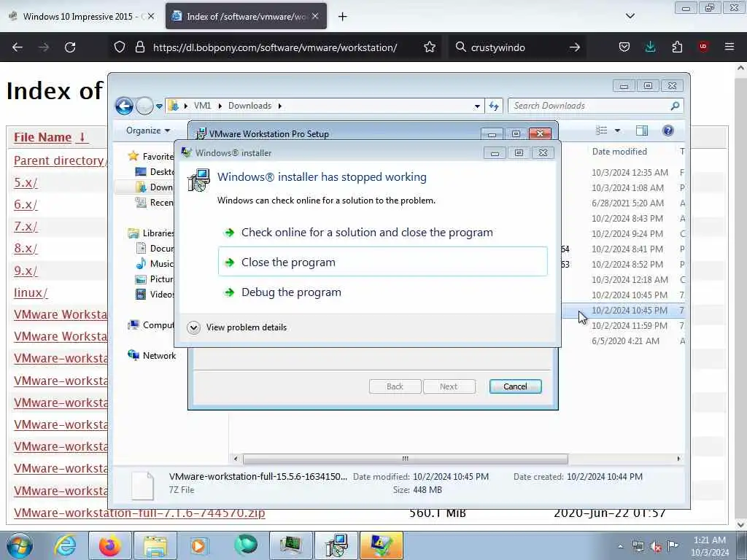Launch Internet Explorer from taskbar

coord(65,545)
